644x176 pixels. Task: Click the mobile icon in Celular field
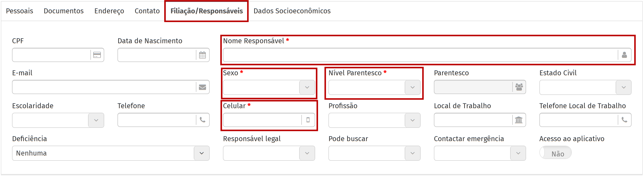pyautogui.click(x=308, y=120)
